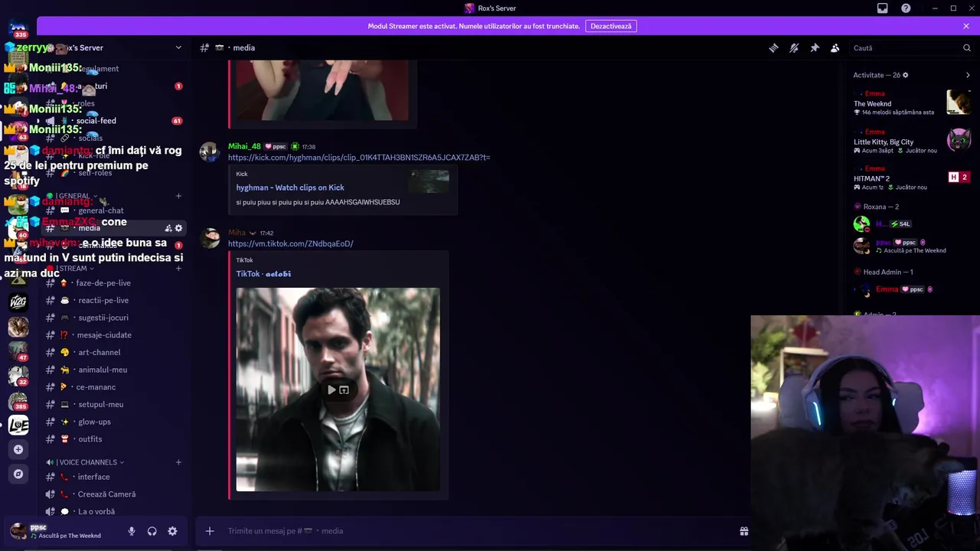Viewport: 980px width, 551px height.
Task: Click Add a Server plus icon
Action: coord(18,449)
